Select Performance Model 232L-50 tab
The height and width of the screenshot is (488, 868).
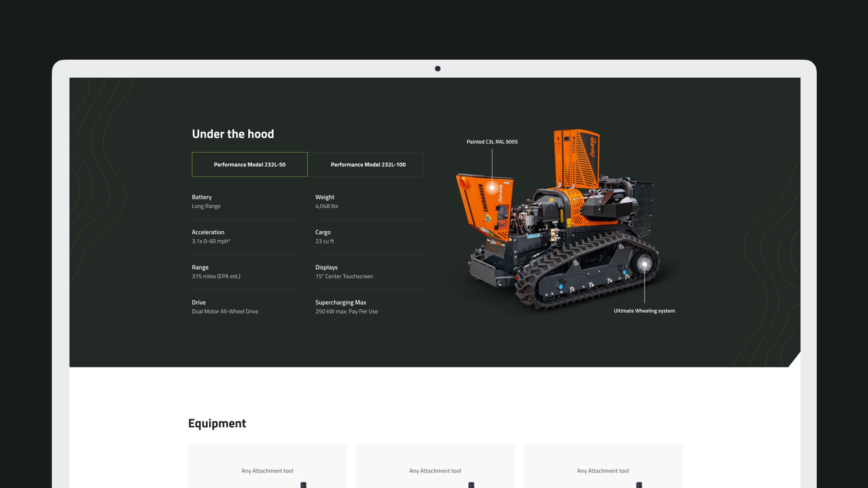(250, 164)
